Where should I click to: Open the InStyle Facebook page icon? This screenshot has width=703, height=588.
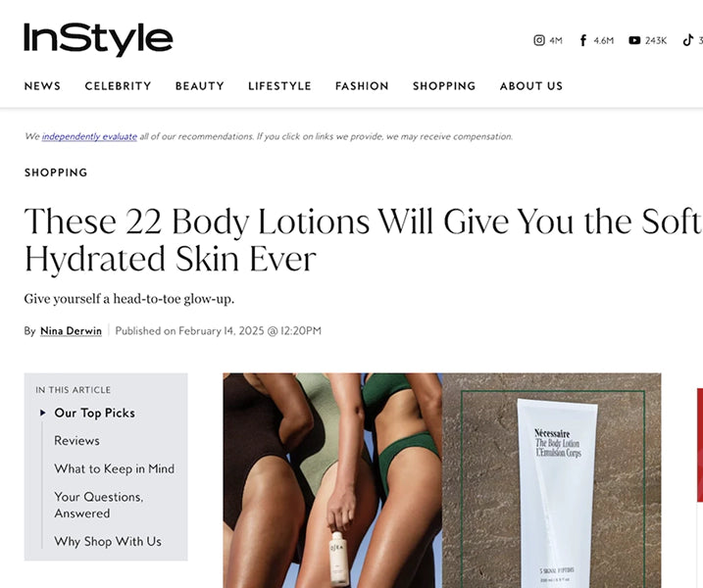point(582,40)
